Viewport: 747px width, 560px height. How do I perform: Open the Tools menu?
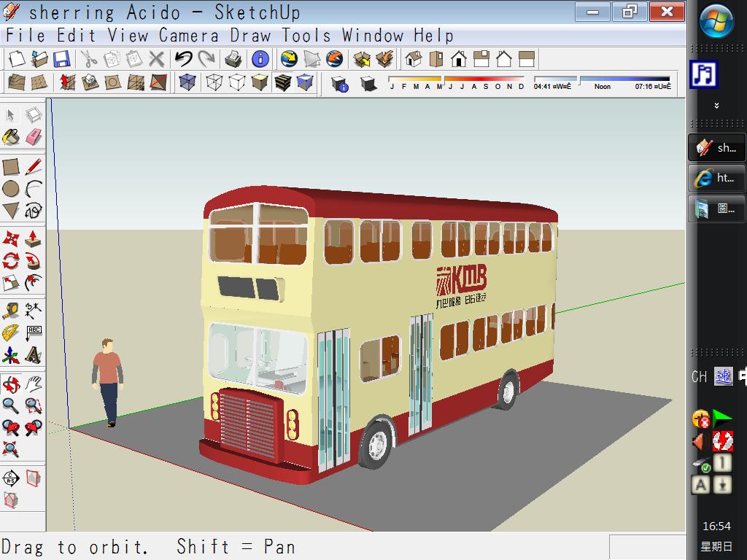point(306,35)
